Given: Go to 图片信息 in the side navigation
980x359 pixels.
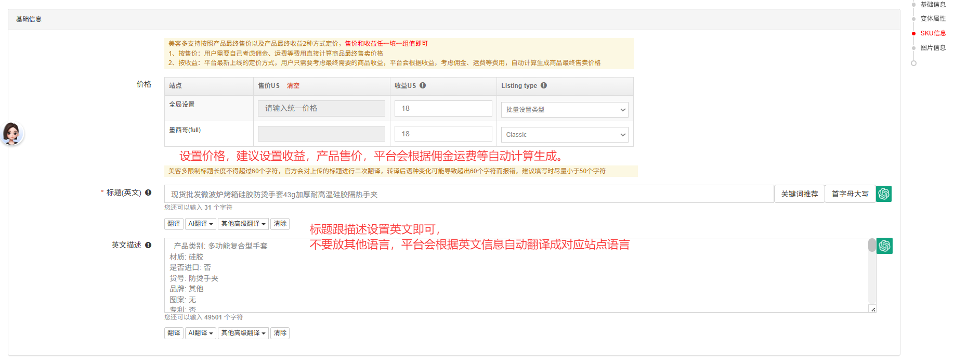Looking at the screenshot, I should (x=933, y=48).
